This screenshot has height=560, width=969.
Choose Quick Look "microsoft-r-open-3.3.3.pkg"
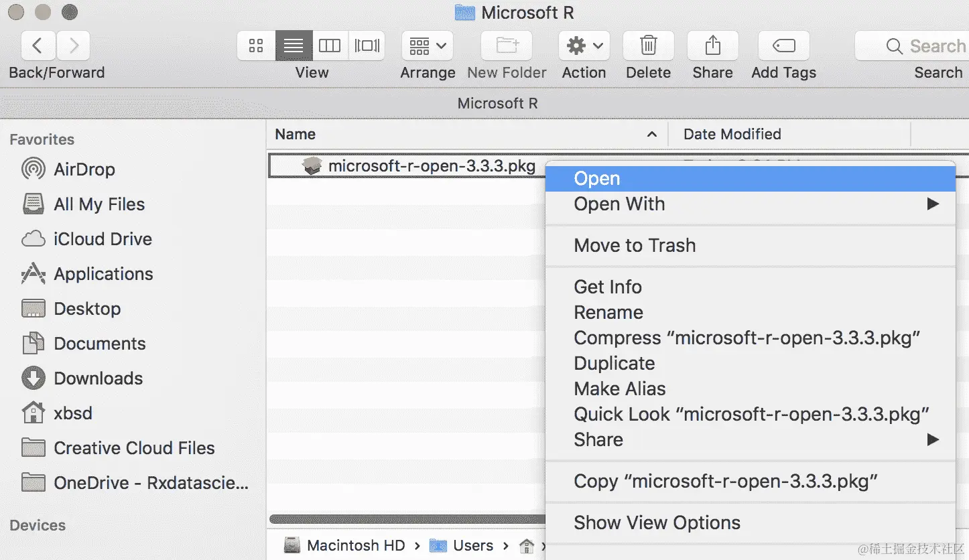pos(750,415)
